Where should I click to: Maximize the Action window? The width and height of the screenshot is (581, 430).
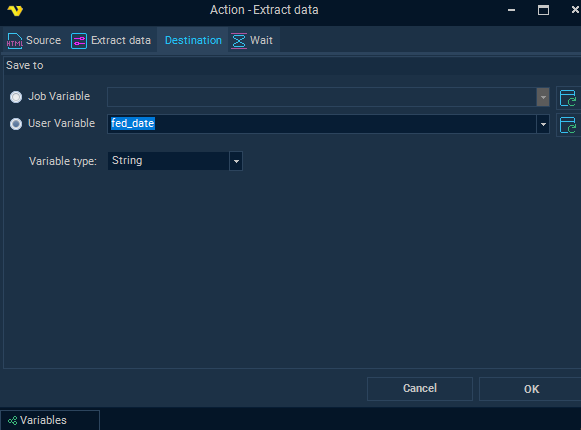click(x=543, y=10)
